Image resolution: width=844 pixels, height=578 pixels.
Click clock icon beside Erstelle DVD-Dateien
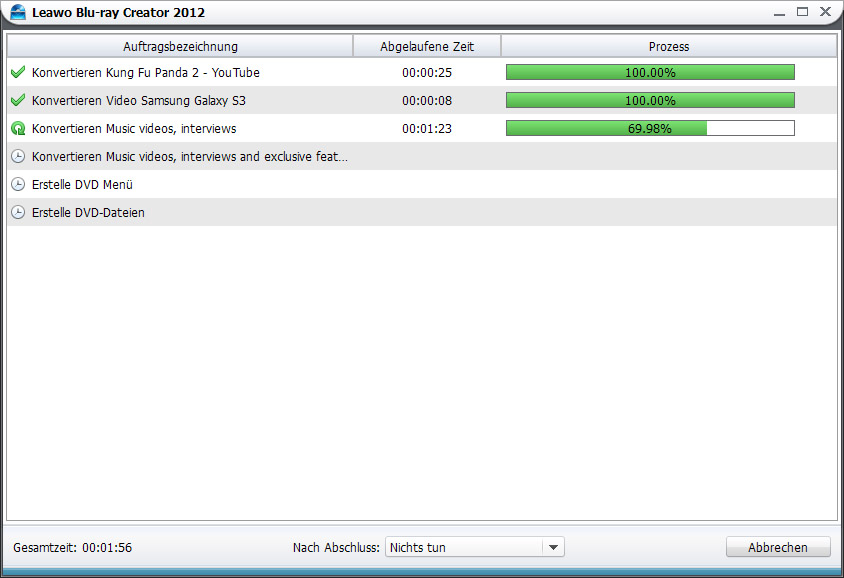[x=18, y=212]
